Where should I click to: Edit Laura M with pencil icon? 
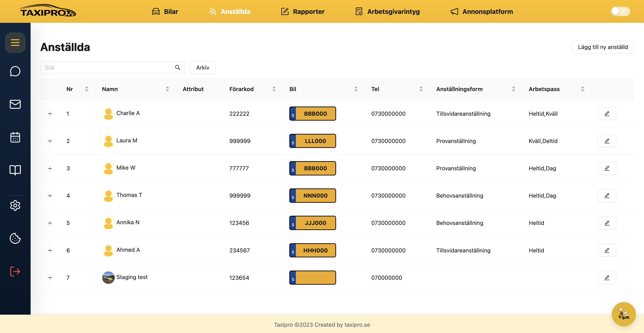[x=607, y=141]
